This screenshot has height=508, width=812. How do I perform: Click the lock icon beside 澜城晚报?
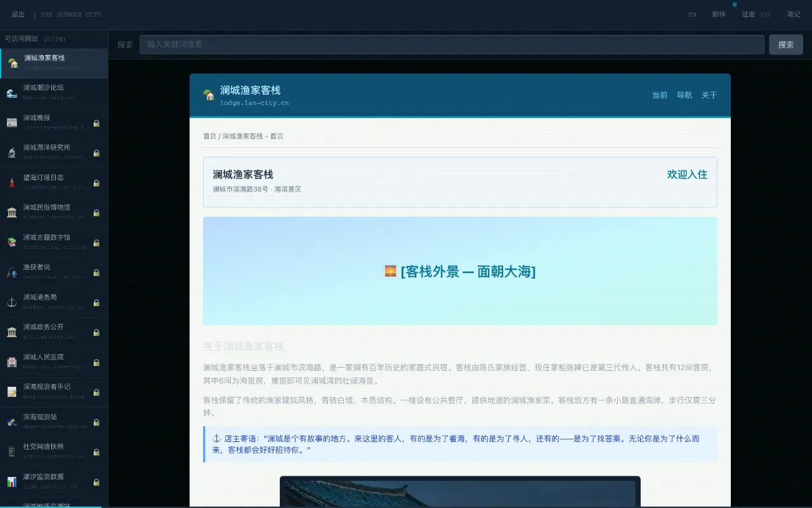96,123
